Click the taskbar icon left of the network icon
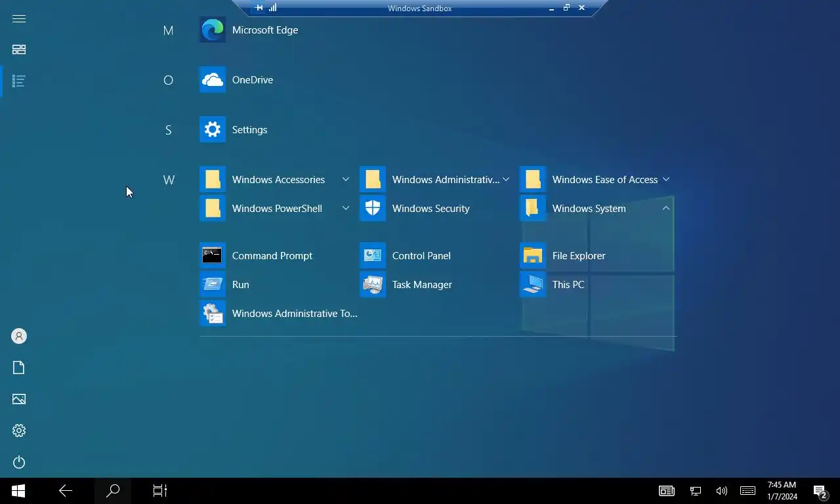The image size is (840, 504). click(x=667, y=491)
